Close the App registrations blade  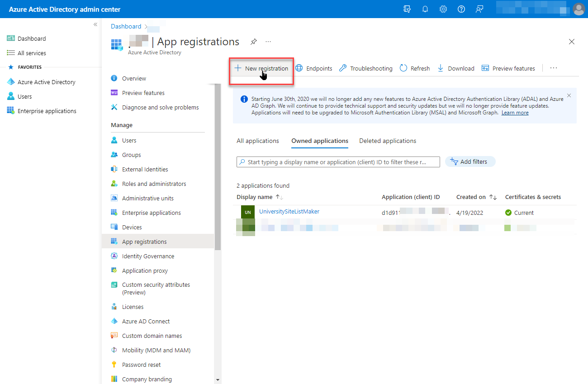pos(572,42)
